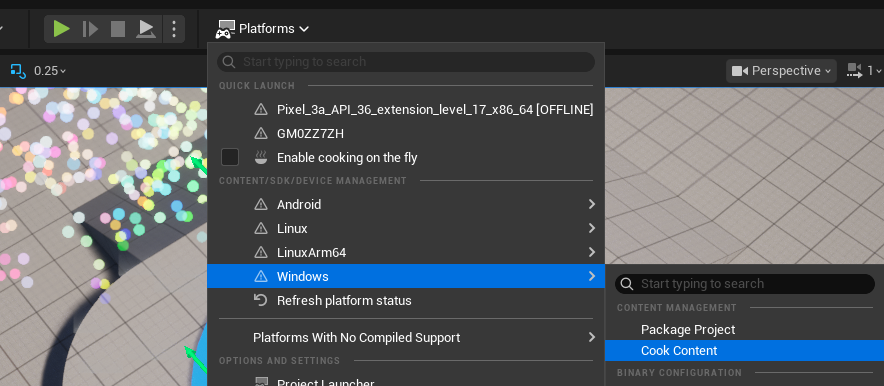
Task: Launch on GM0ZZ7ZH device
Action: point(406,134)
